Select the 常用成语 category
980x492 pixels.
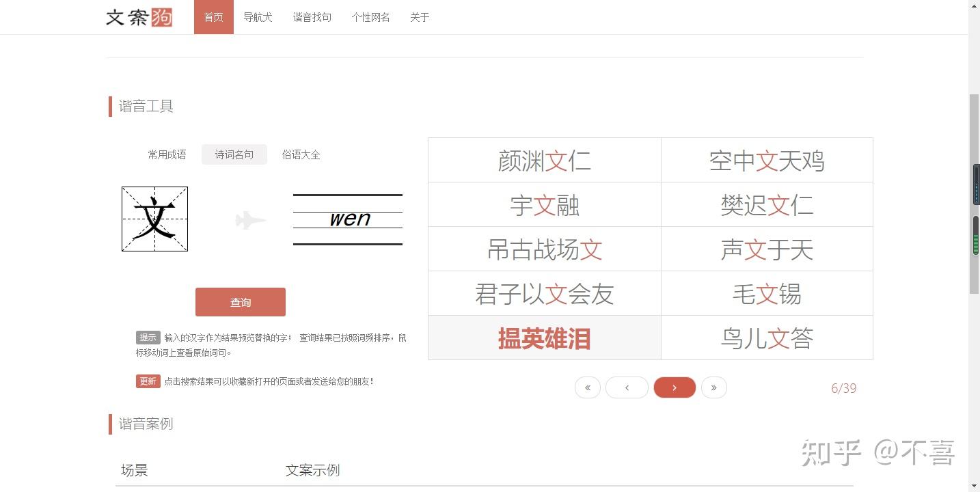167,154
